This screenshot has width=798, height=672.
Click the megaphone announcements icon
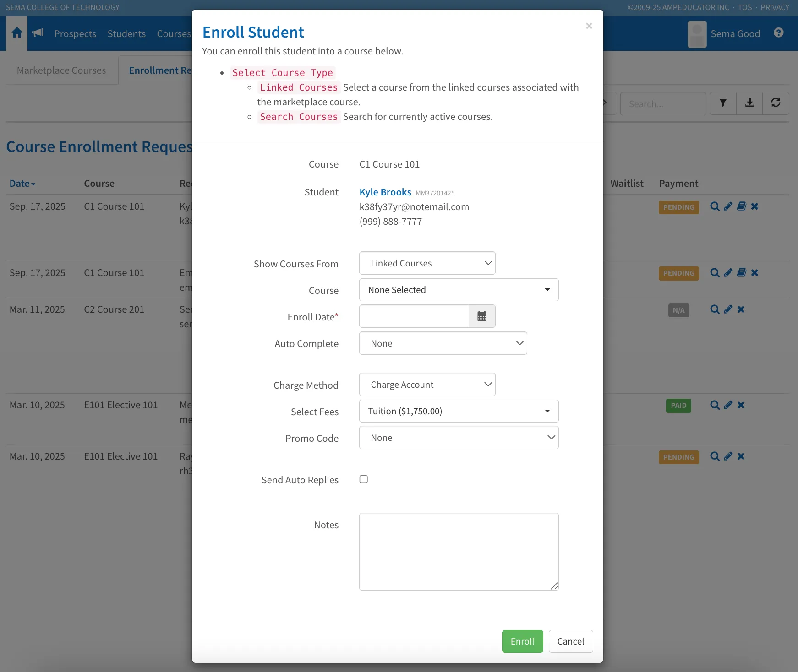click(38, 33)
